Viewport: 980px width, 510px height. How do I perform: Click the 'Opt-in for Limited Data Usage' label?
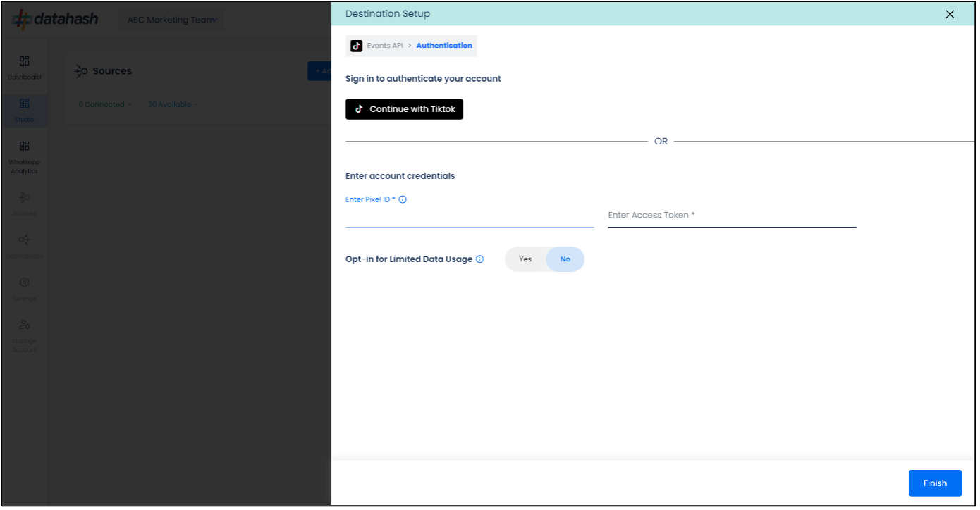click(x=409, y=259)
